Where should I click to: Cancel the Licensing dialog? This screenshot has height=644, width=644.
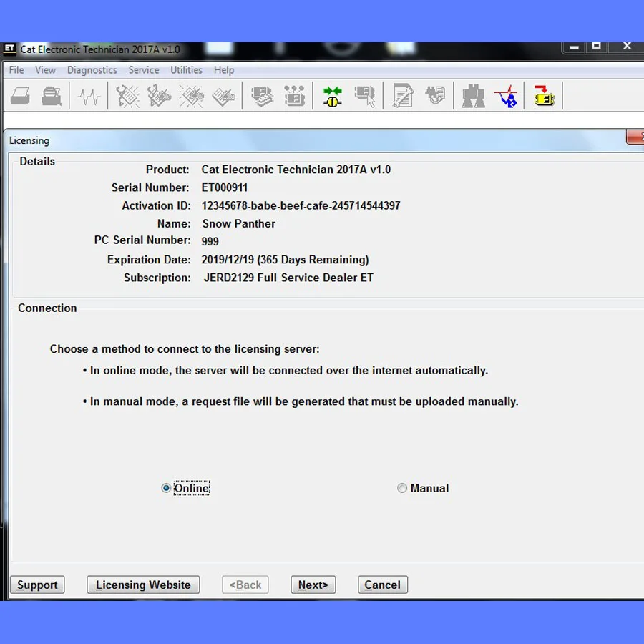tap(382, 585)
